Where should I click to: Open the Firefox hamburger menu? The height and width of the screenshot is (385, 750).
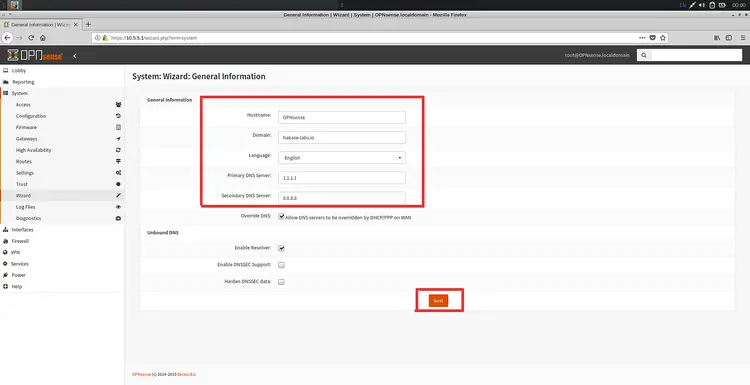(x=742, y=38)
